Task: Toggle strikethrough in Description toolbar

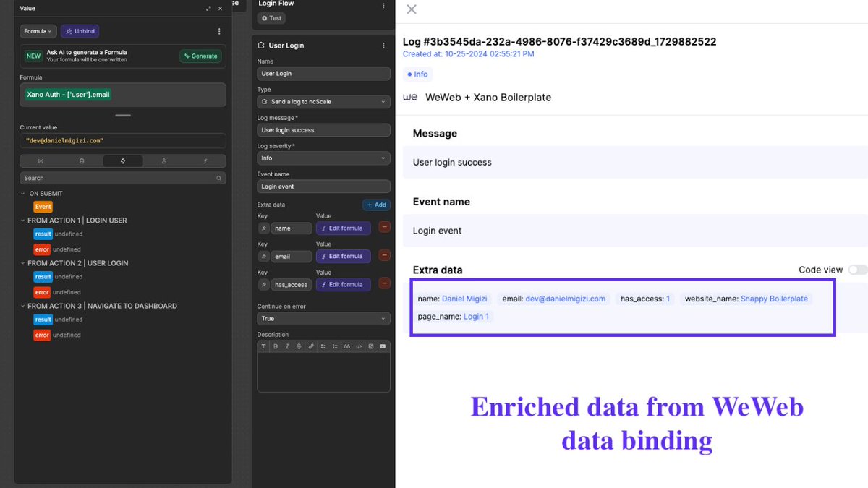Action: pyautogui.click(x=299, y=346)
